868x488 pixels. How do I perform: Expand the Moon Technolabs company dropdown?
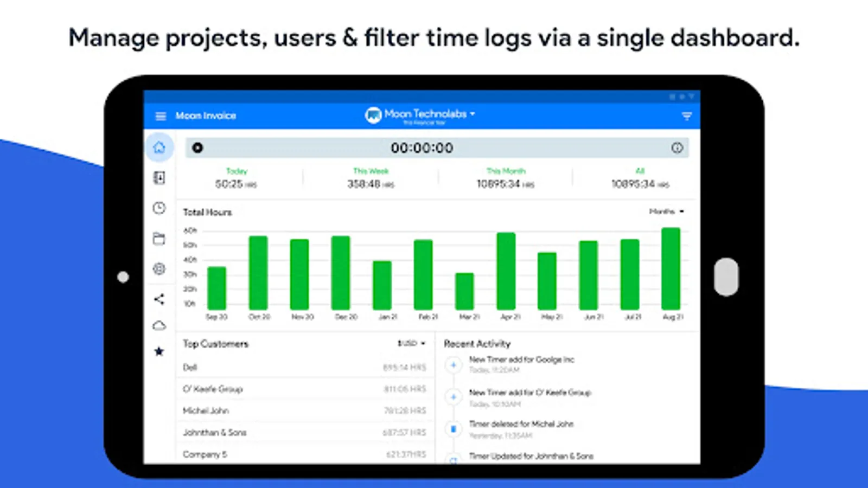pos(473,114)
